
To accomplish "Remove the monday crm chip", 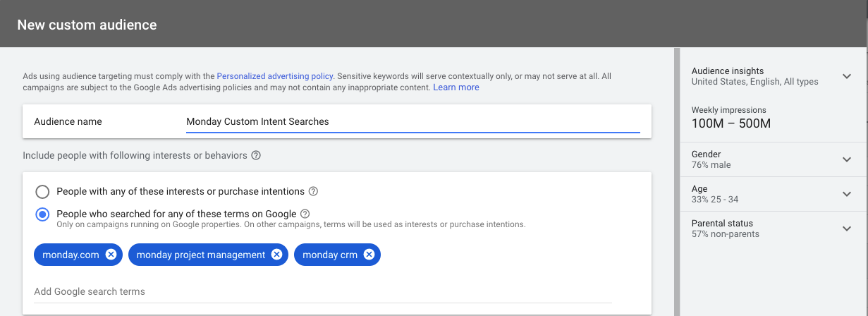I will 369,255.
